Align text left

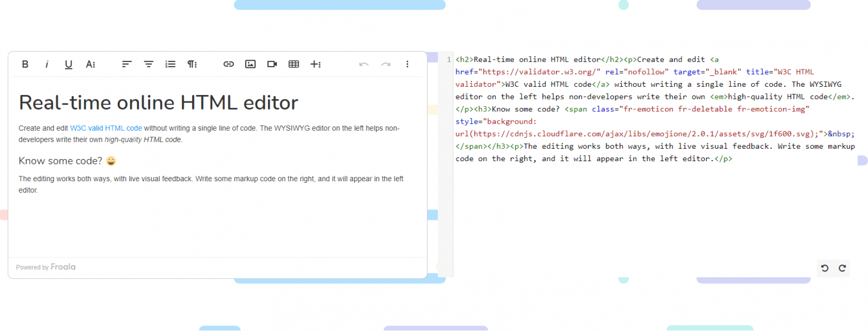pos(126,64)
